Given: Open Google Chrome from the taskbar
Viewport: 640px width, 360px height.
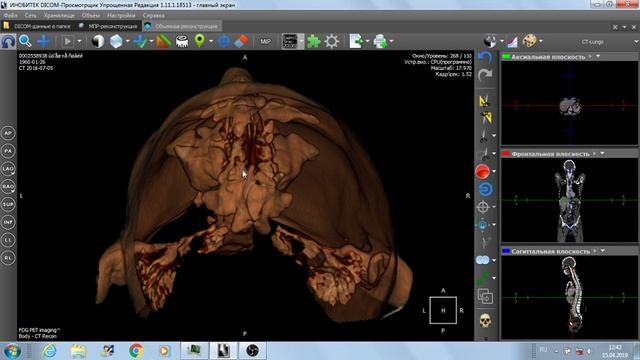Looking at the screenshot, I should 136,351.
